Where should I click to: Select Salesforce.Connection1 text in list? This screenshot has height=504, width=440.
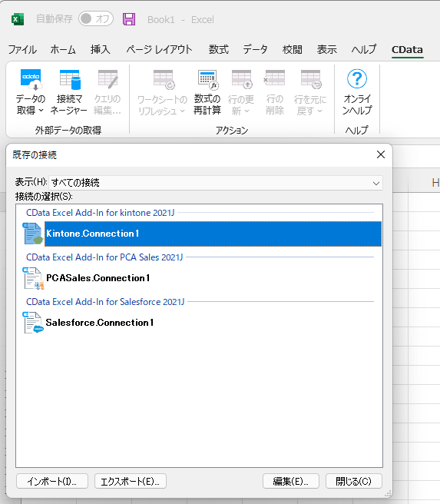[100, 323]
